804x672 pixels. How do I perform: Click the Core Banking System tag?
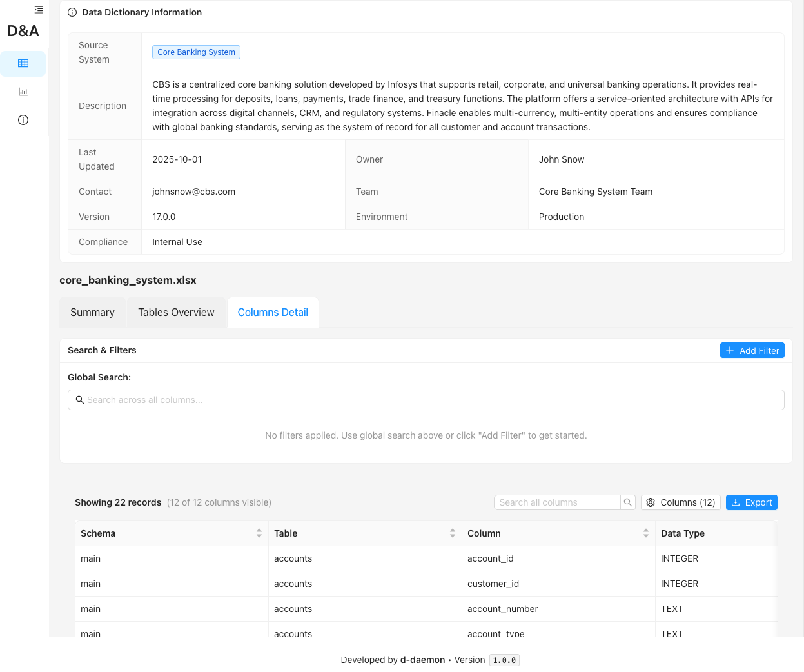196,52
